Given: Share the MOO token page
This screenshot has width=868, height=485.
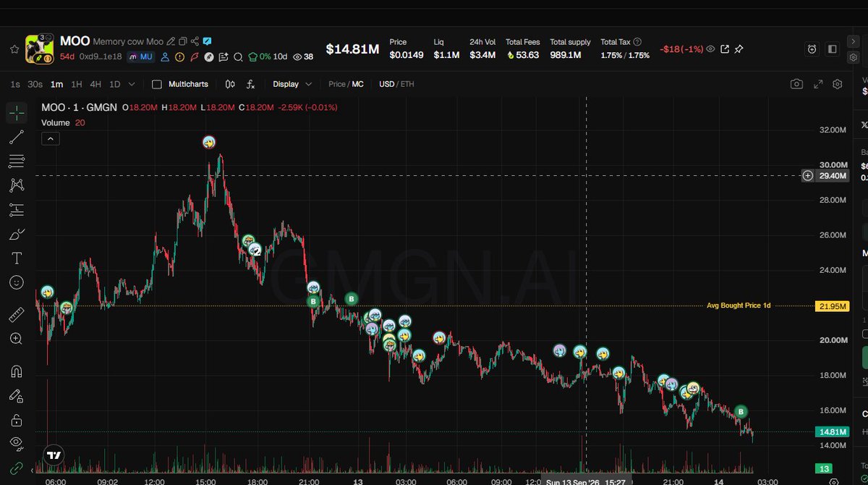Looking at the screenshot, I should pyautogui.click(x=195, y=41).
